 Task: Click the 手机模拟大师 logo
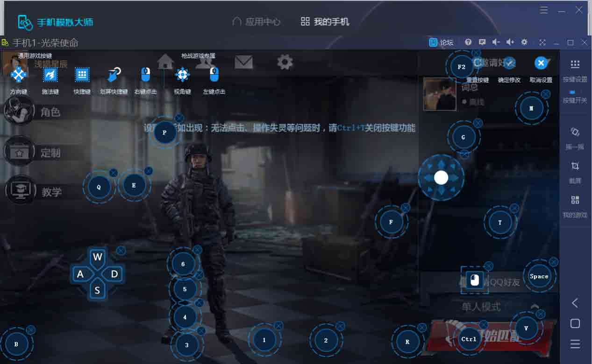(x=56, y=22)
